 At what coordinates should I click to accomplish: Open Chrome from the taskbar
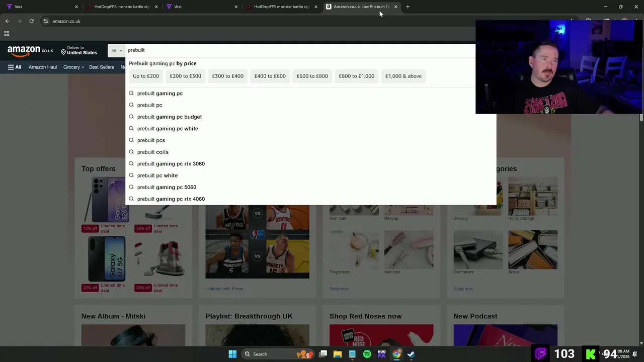click(x=396, y=354)
